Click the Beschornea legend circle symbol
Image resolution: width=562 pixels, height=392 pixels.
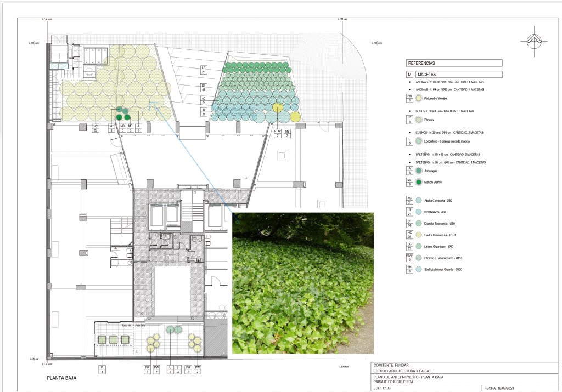(x=419, y=212)
